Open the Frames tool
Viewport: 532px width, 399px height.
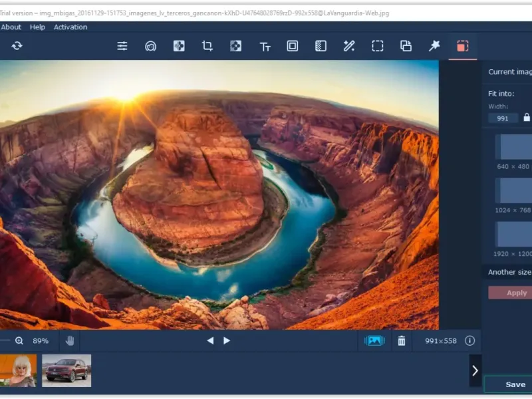pos(293,46)
